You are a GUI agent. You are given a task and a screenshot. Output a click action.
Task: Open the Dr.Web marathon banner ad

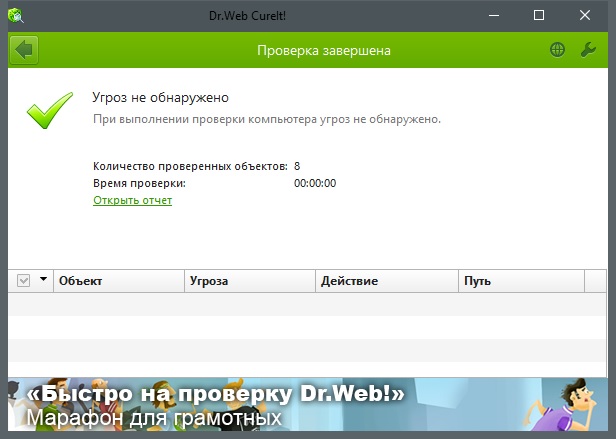click(x=308, y=404)
